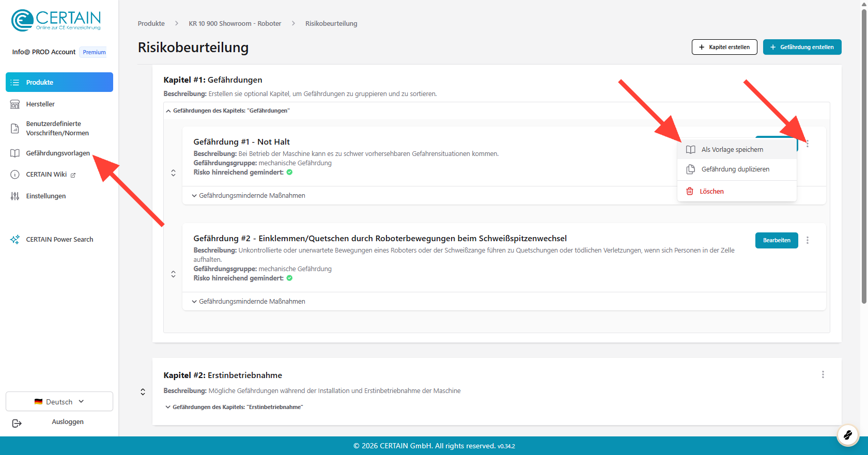Click green check of Gefährdung #2 risk status
The image size is (868, 455).
tap(289, 278)
